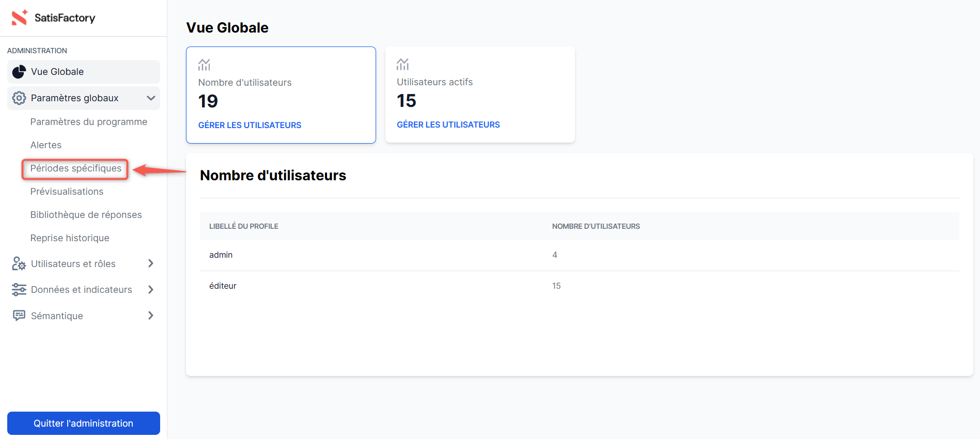Click the SatisFactory logo icon

coord(20,18)
